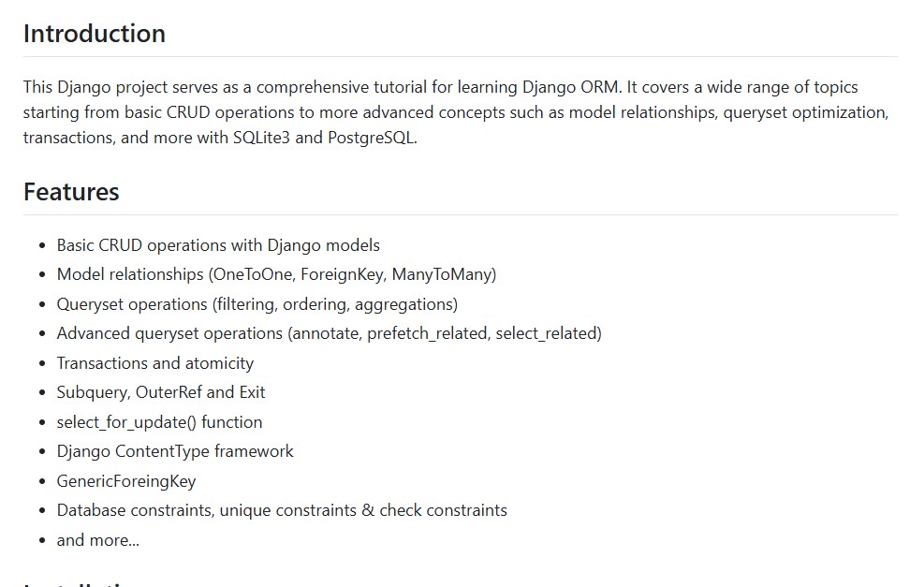Click the word SQLite3 in the introduction

[x=262, y=137]
